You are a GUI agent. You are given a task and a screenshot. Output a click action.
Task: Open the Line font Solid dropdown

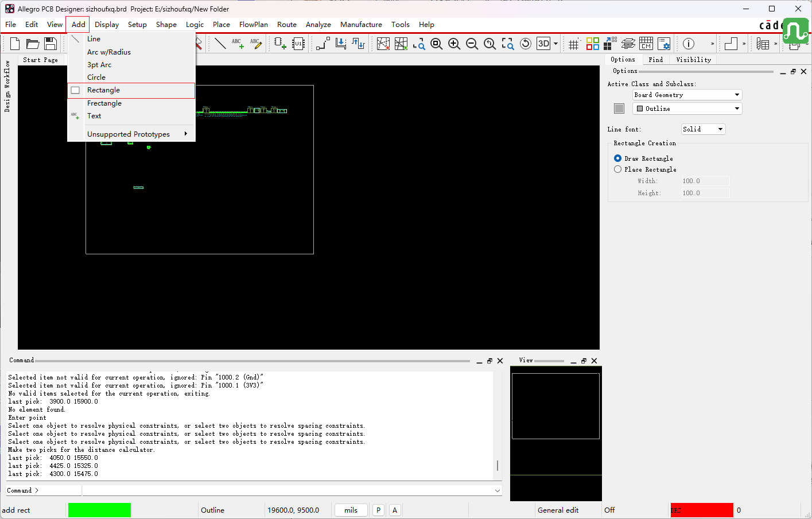point(704,129)
